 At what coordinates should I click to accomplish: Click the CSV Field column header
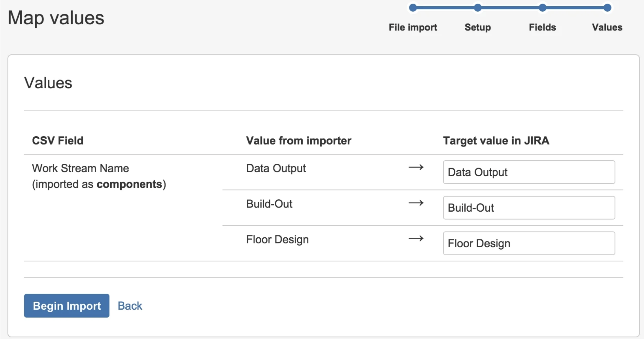tap(58, 140)
